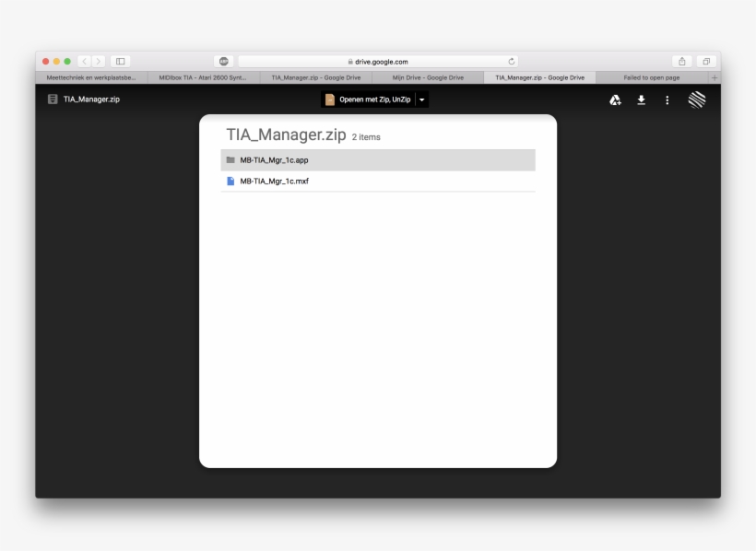Viewport: 756px width, 551px height.
Task: Open the Failed to open page tab
Action: (x=651, y=77)
